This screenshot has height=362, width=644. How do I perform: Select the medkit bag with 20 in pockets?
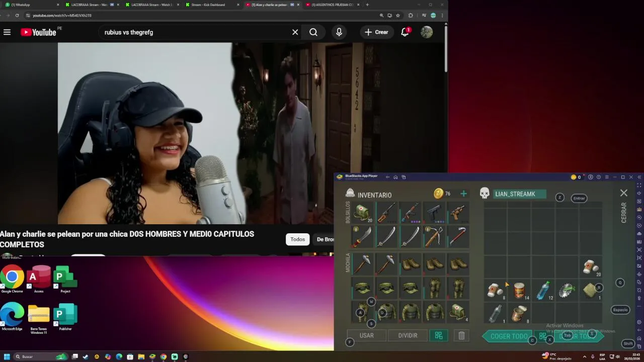(x=363, y=213)
